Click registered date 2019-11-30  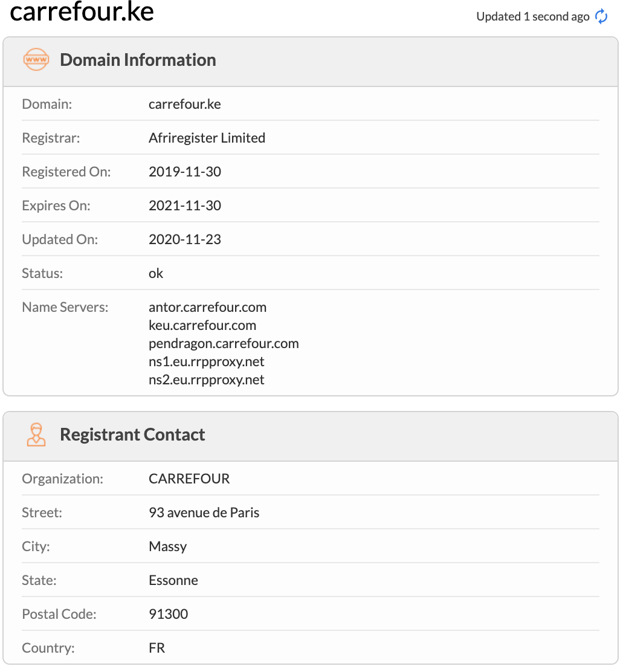coord(185,172)
